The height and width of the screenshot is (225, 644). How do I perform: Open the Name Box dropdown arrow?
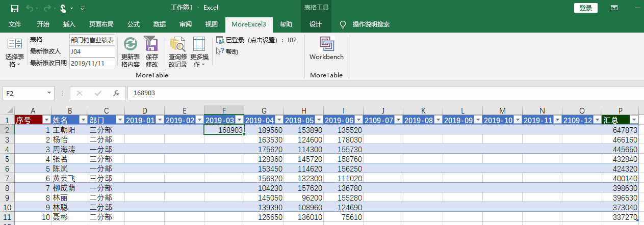[x=49, y=93]
